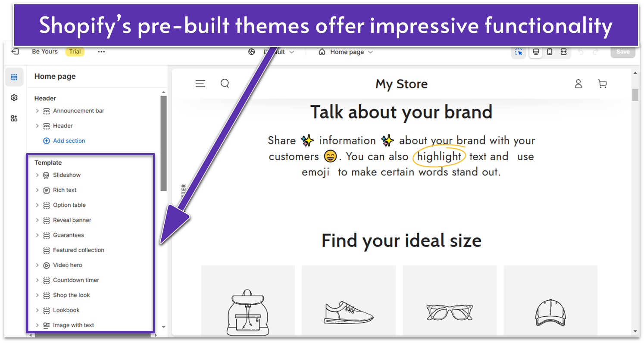The image size is (644, 343).
Task: Select the Option table section label
Action: pyautogui.click(x=69, y=205)
